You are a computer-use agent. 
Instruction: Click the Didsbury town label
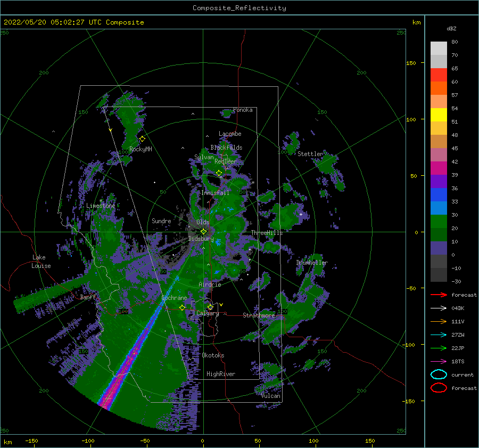[x=201, y=239]
